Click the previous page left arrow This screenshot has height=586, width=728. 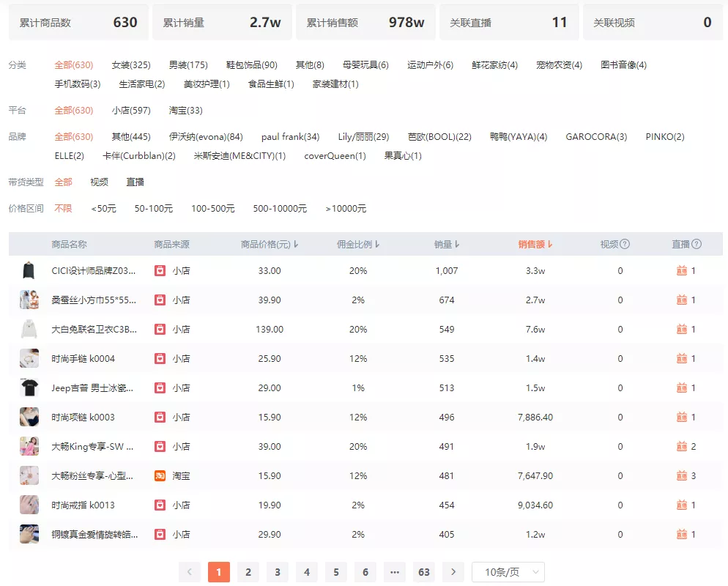point(190,572)
